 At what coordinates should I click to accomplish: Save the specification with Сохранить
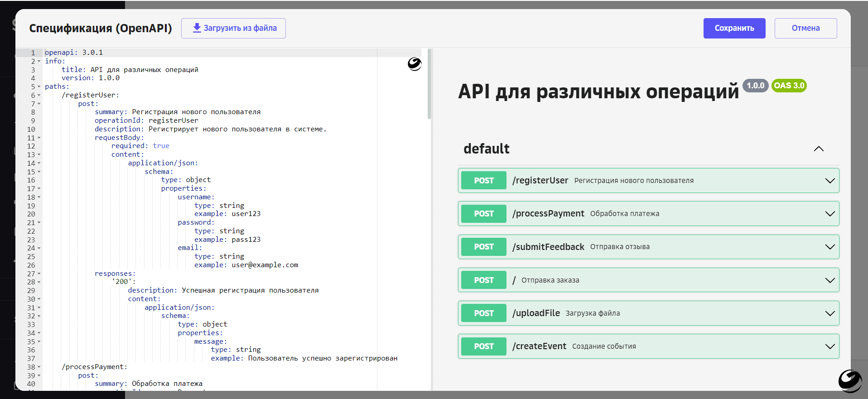[734, 28]
